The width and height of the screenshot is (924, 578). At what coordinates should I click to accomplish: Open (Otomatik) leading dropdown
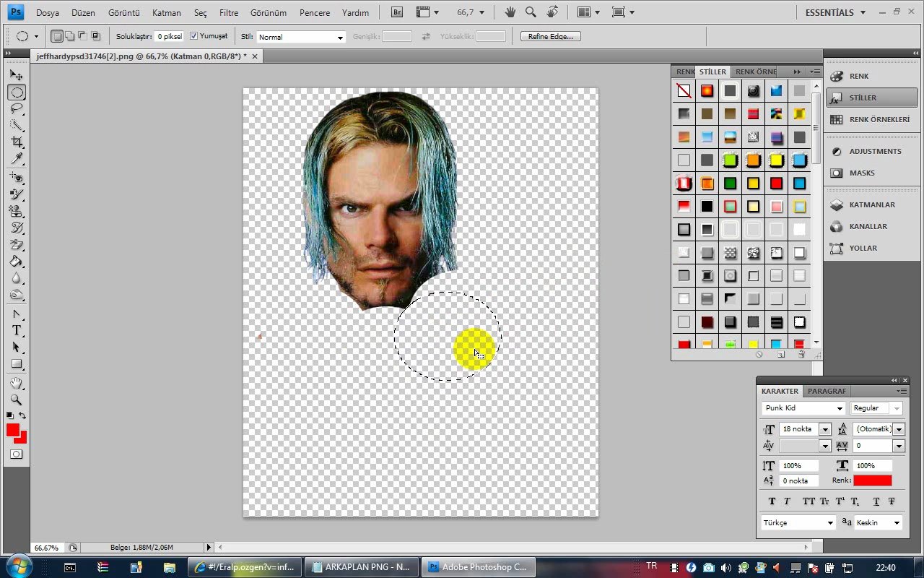click(899, 429)
